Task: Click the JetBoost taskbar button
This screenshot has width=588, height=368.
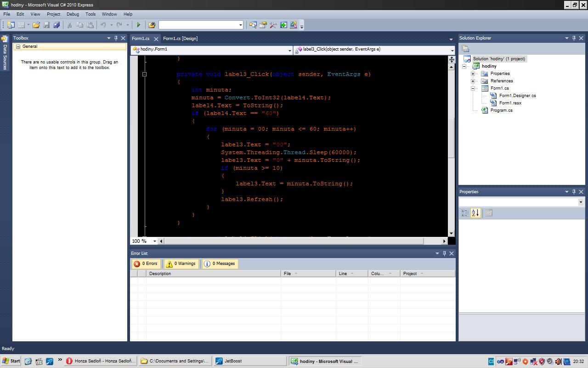Action: (x=249, y=361)
